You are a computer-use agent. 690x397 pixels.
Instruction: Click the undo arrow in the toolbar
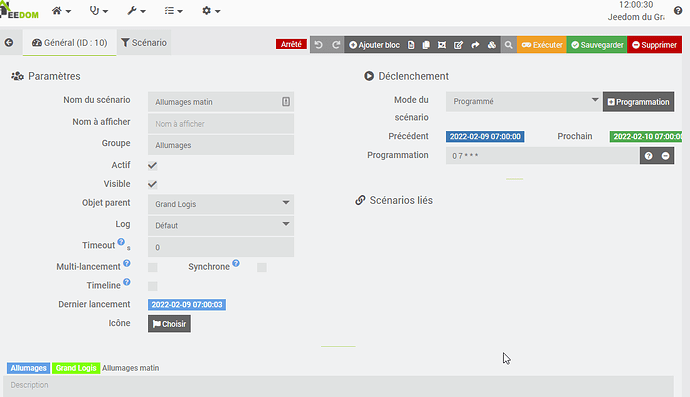pyautogui.click(x=319, y=45)
